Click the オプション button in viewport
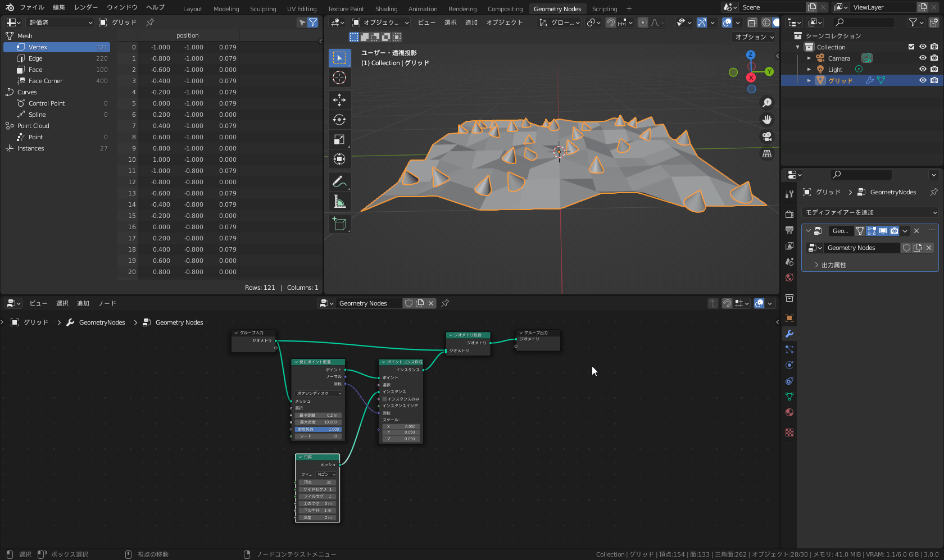 click(x=754, y=37)
